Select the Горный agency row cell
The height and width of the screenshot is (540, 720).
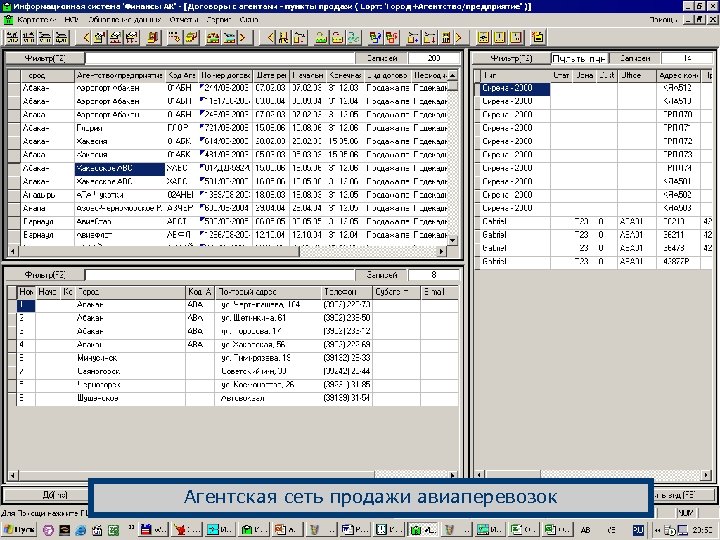pyautogui.click(x=119, y=128)
